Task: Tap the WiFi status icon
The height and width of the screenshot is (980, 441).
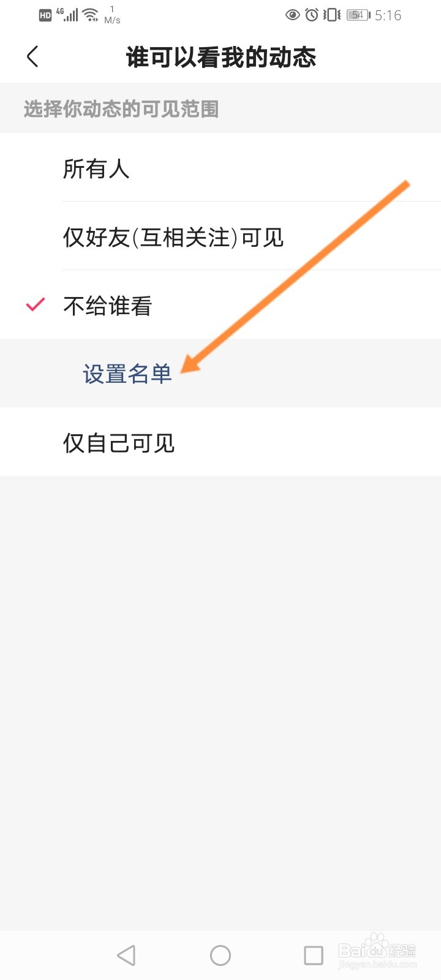Action: (91, 15)
